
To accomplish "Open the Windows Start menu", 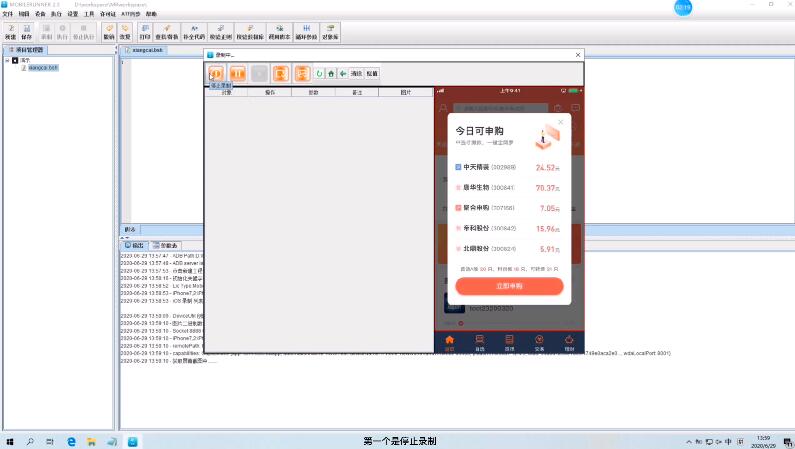I will pyautogui.click(x=9, y=440).
